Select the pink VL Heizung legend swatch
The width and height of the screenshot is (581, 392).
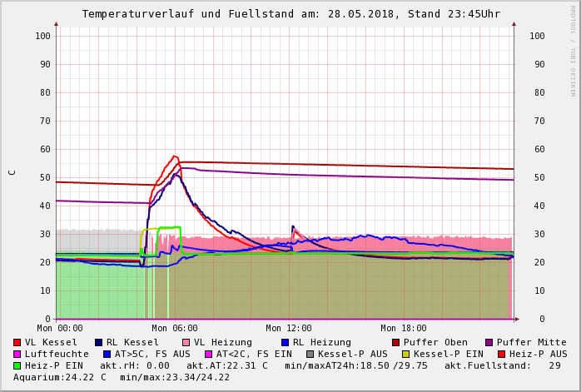tap(186, 342)
